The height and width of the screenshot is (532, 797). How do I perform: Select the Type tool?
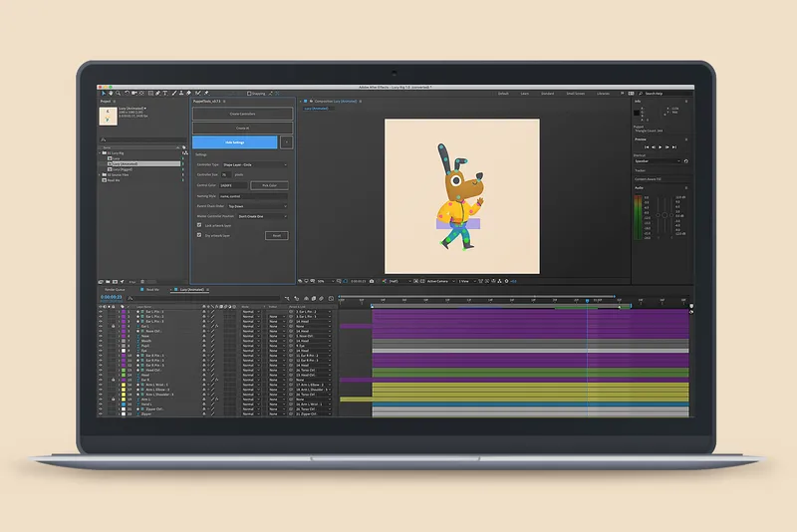[165, 93]
